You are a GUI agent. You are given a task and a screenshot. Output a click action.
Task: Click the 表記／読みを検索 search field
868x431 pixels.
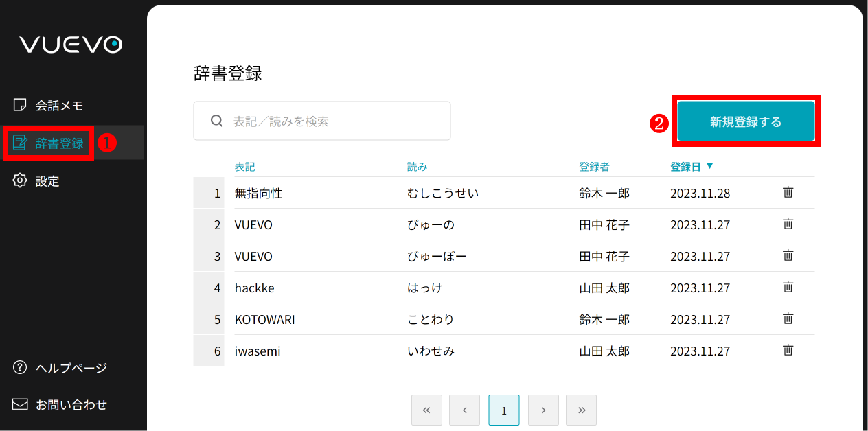click(x=323, y=121)
